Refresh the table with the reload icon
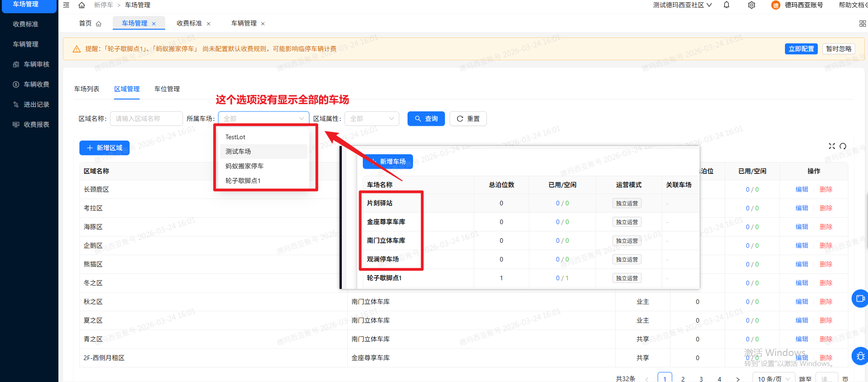The width and height of the screenshot is (868, 382). point(843,146)
